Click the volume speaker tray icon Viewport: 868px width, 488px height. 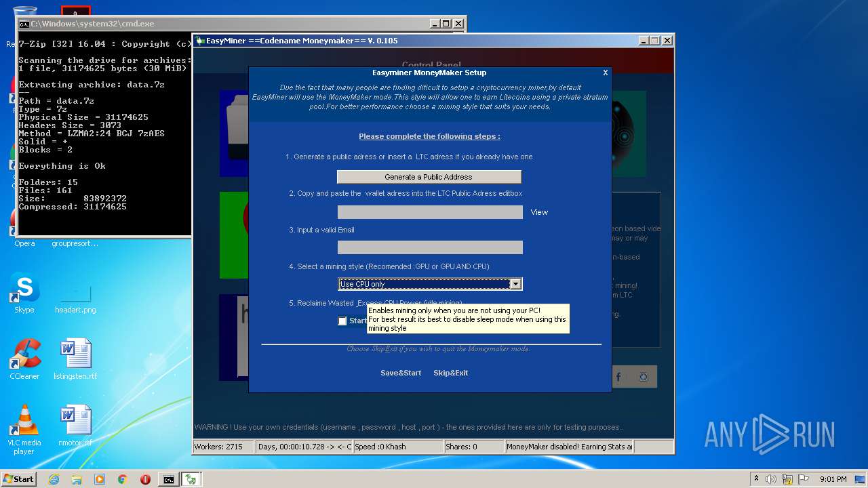(771, 479)
